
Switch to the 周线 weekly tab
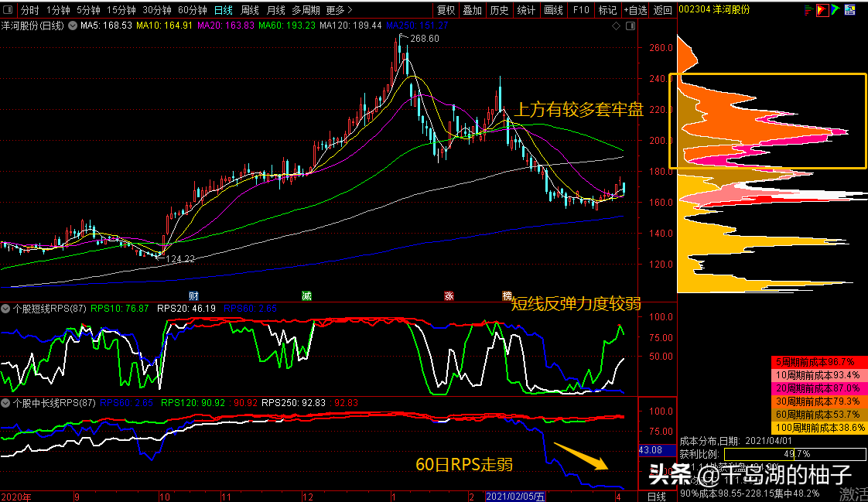(250, 10)
